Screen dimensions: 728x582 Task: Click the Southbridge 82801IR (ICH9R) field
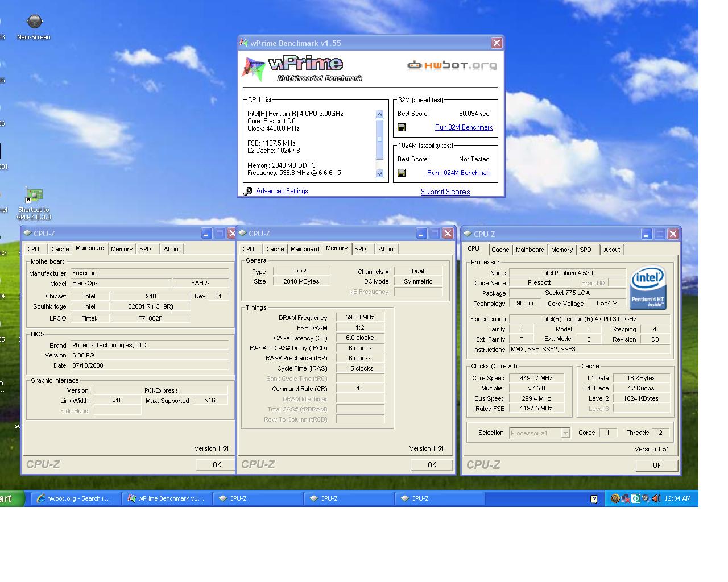tap(150, 306)
